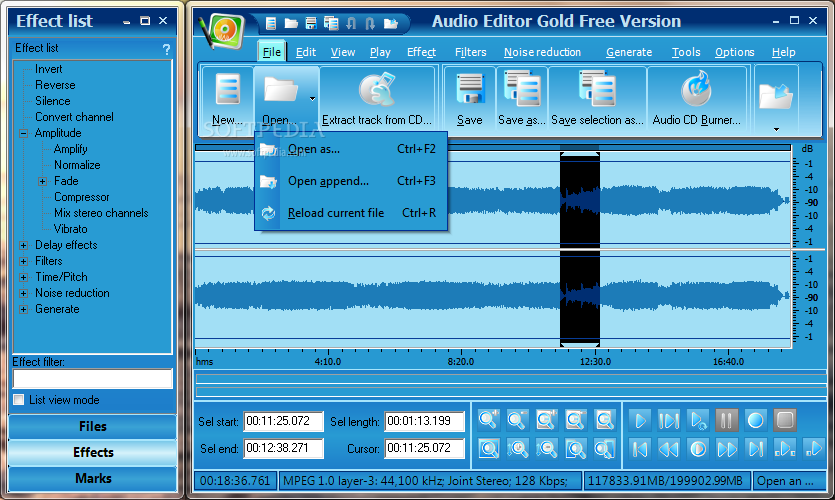Select Mix stereo channels effect
835x500 pixels.
[101, 213]
